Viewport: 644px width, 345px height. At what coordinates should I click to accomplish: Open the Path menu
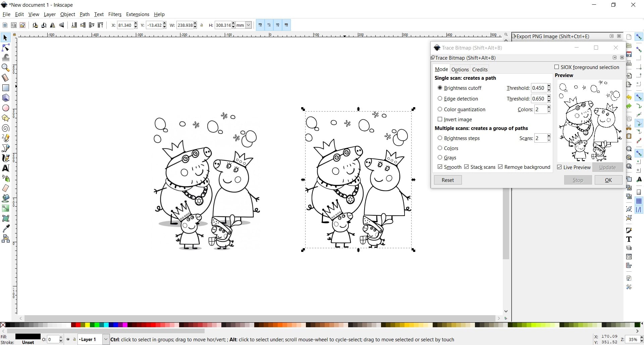(85, 14)
